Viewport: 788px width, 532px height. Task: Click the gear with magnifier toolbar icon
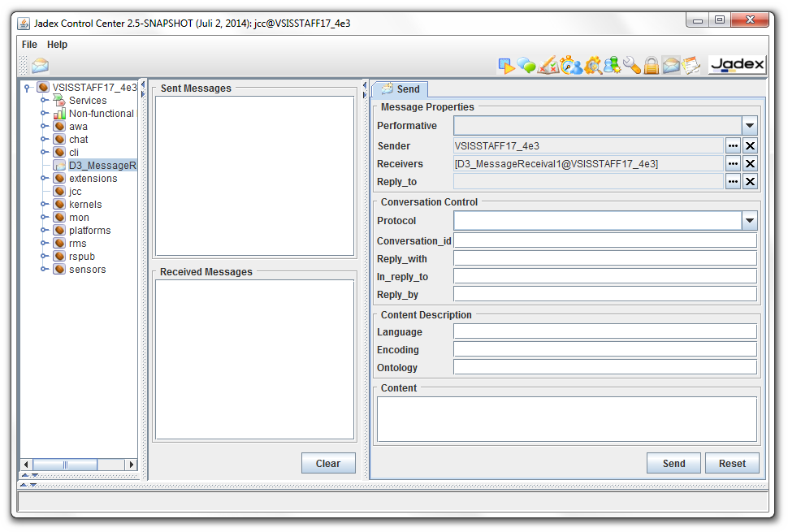click(x=592, y=66)
